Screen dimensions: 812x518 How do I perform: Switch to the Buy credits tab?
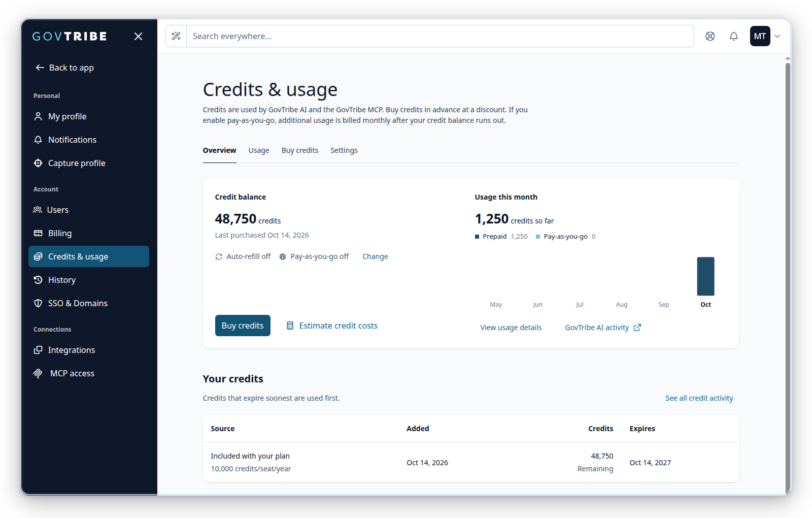300,150
